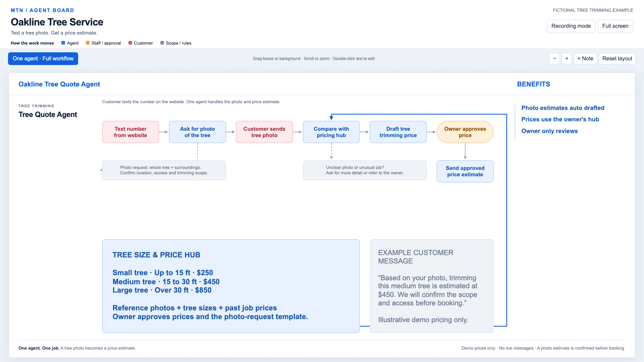644x362 pixels.
Task: Click the Demo prices only footer disclaimer
Action: click(543, 348)
